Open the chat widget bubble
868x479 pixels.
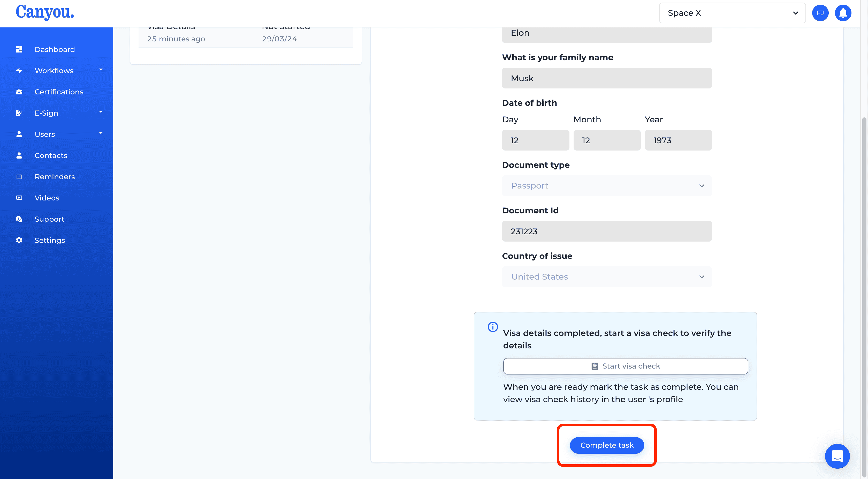pos(837,456)
